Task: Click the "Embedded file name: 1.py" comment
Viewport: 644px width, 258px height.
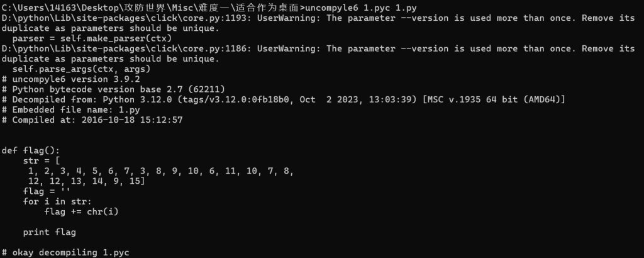Action: point(70,110)
